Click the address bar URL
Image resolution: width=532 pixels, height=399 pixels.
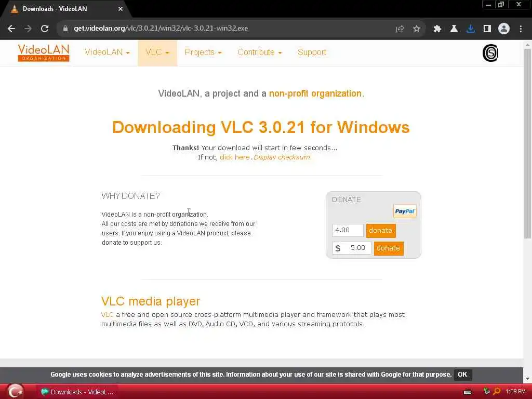pos(161,29)
